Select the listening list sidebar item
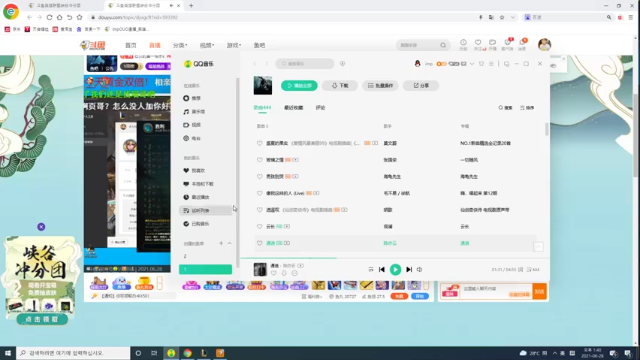Viewport: 640px width, 360px height. 206,211
